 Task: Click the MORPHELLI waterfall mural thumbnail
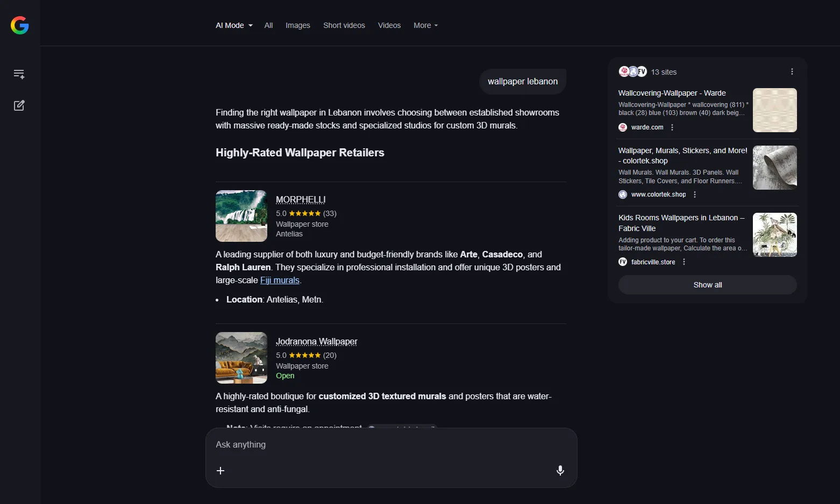tap(241, 216)
